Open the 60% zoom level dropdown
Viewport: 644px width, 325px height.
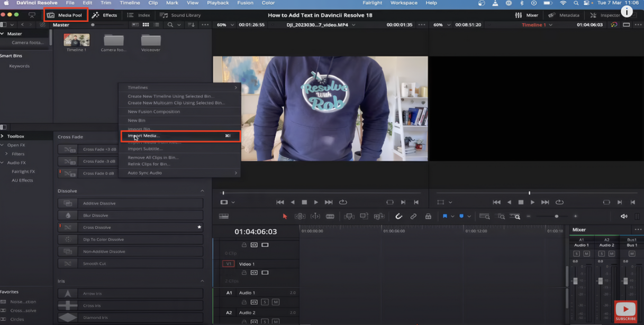[x=231, y=24]
